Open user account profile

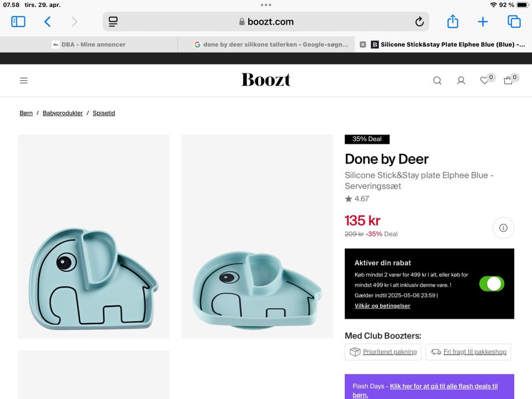tap(461, 80)
